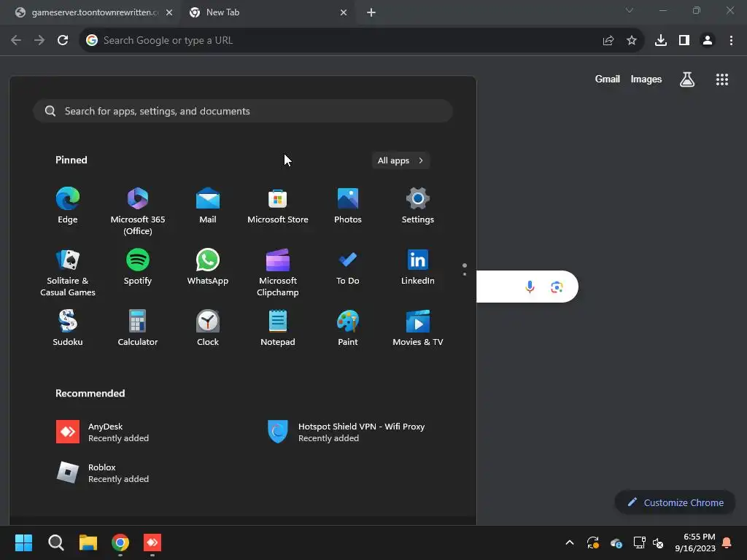Image resolution: width=747 pixels, height=560 pixels.
Task: Open the Gmail link
Action: pyautogui.click(x=608, y=79)
